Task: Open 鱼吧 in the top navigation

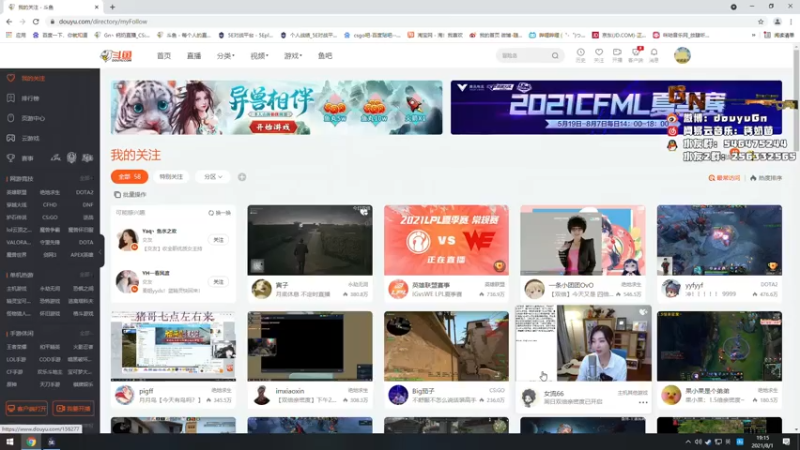Action: click(x=325, y=56)
